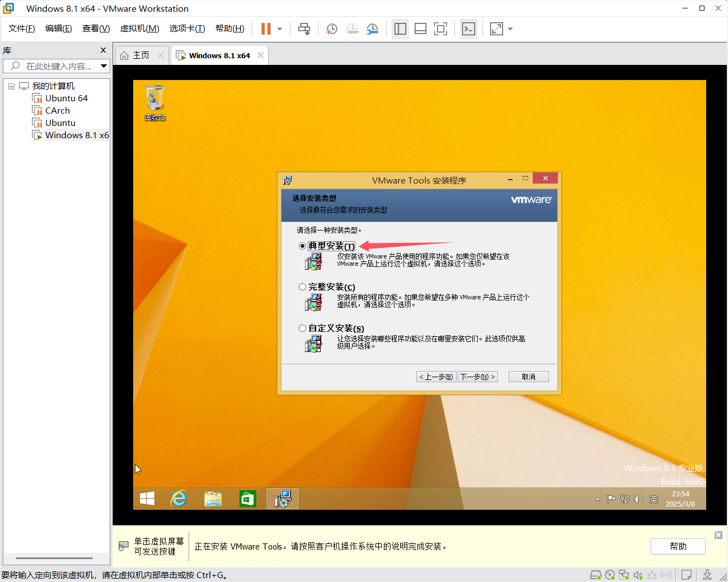Open the 回收站 recycle bin desktop icon

click(x=155, y=102)
